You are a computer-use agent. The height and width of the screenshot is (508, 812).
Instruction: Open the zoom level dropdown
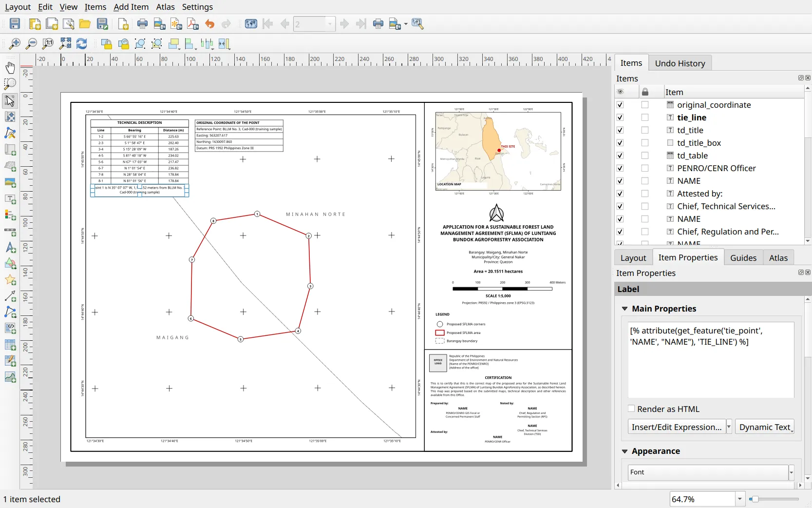point(740,499)
